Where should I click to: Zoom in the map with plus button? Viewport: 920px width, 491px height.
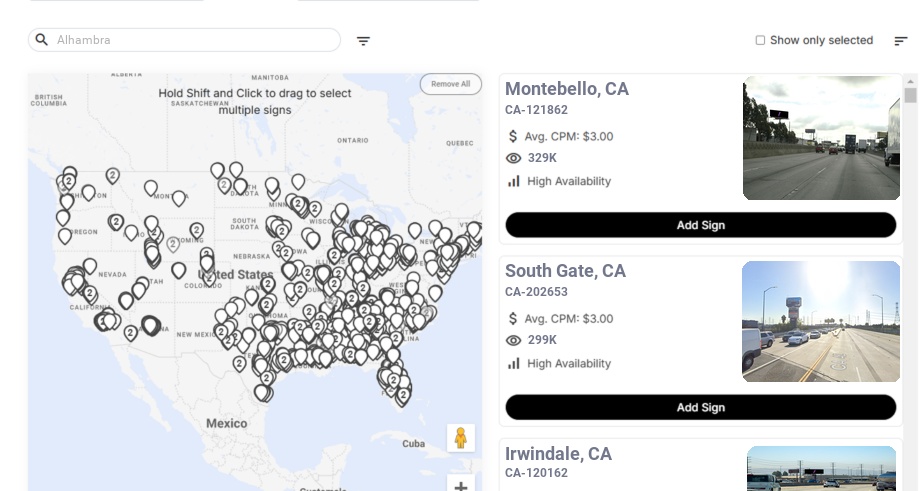[461, 486]
